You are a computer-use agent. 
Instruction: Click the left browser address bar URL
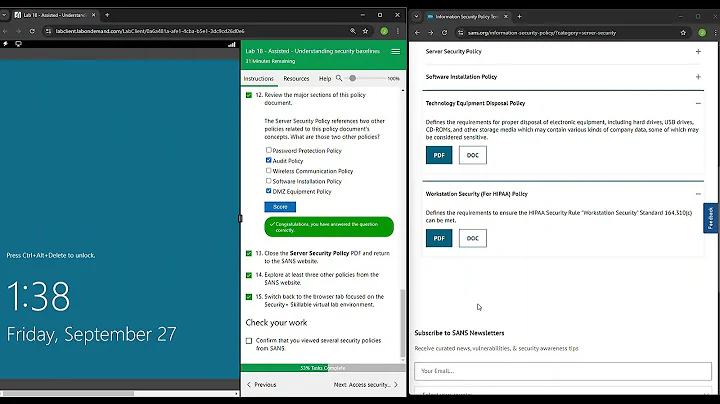click(150, 31)
